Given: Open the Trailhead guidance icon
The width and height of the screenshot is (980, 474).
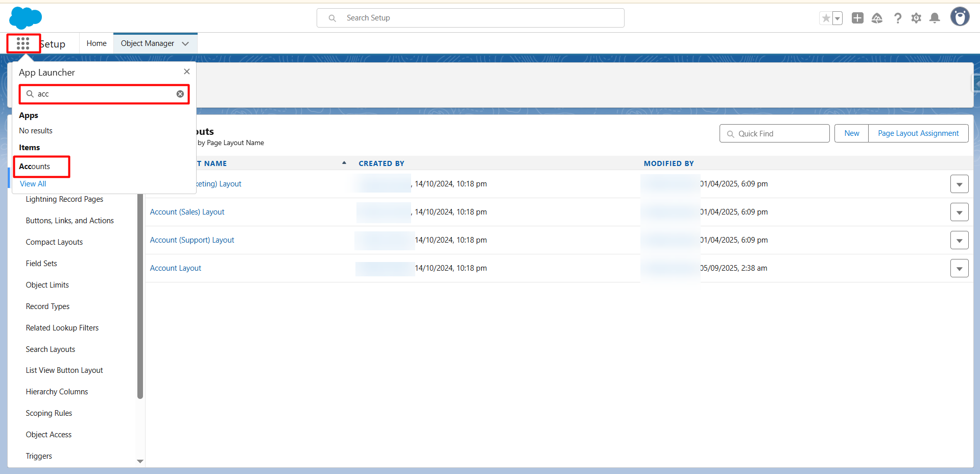Looking at the screenshot, I should 877,18.
